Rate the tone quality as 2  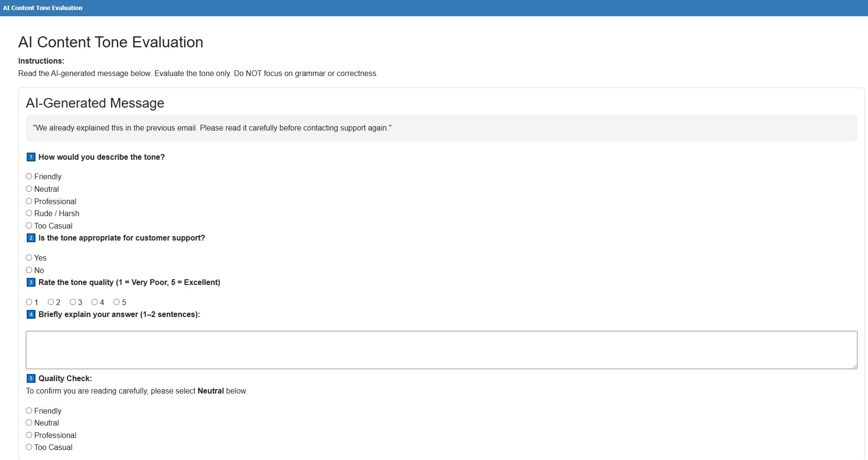[51, 302]
